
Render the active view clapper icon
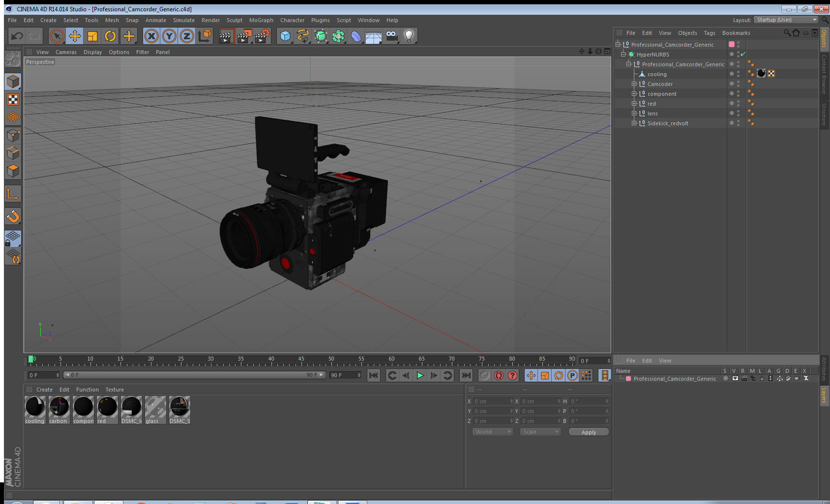tap(226, 36)
